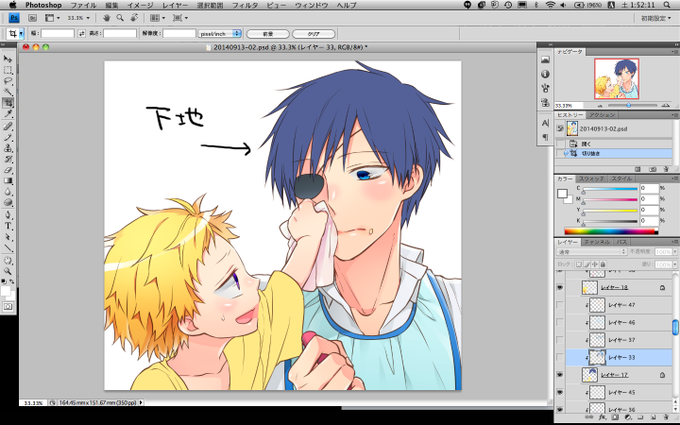Hide レイヤー 36 layer
The width and height of the screenshot is (680, 425).
[560, 409]
